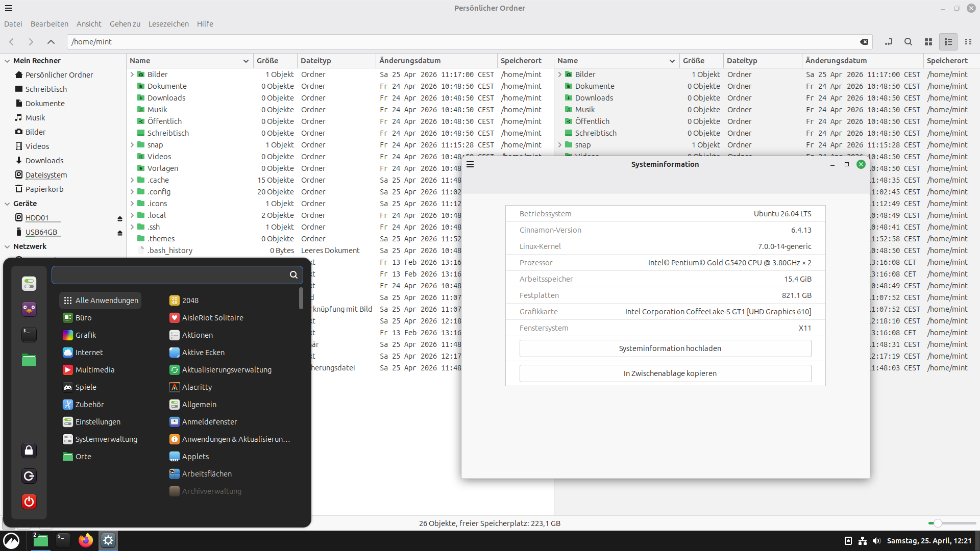Open the Datei menu
Viewport: 980px width, 551px height.
click(x=13, y=24)
